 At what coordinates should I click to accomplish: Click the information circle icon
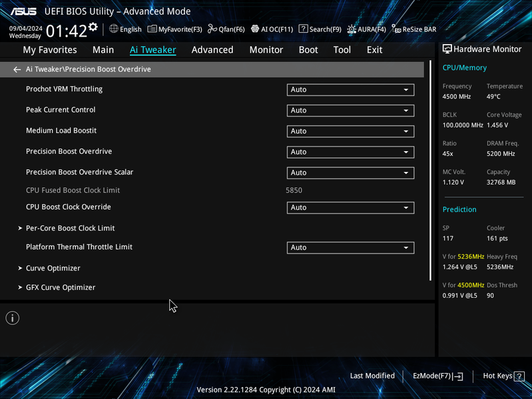click(13, 318)
